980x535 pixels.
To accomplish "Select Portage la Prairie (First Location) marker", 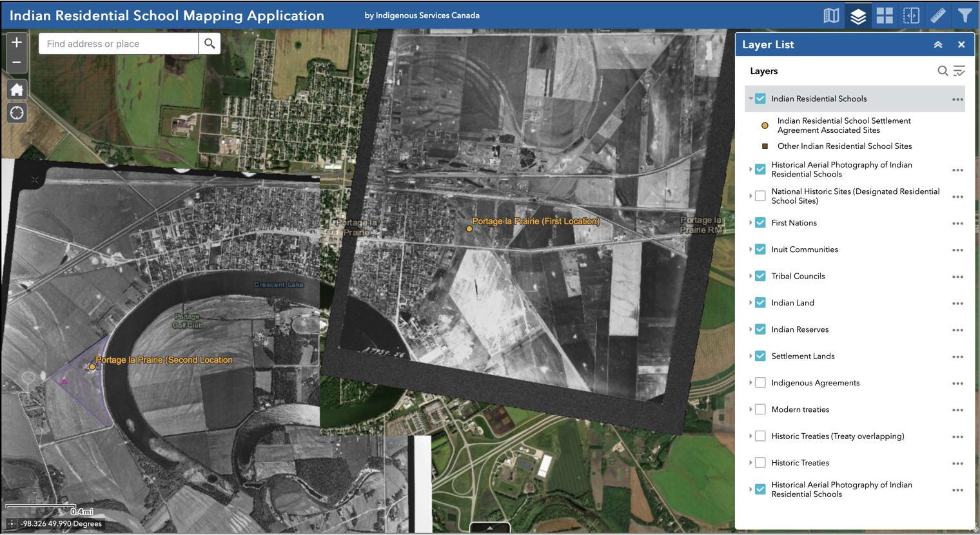I will [x=469, y=229].
